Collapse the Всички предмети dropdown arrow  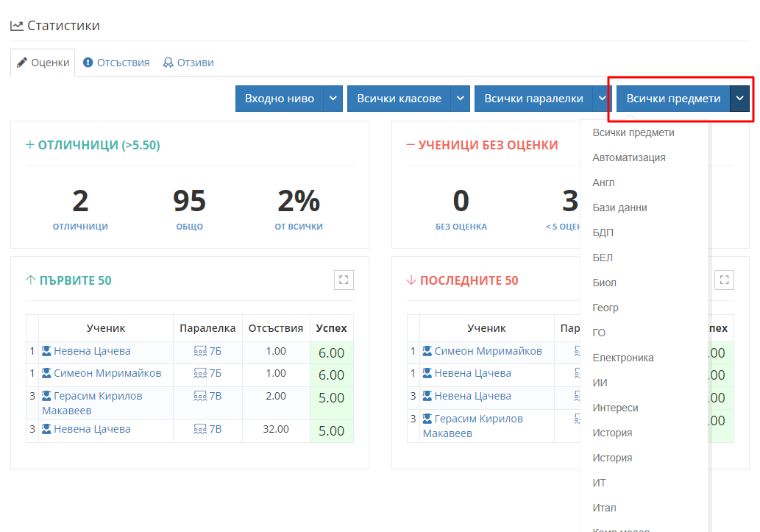pos(740,99)
